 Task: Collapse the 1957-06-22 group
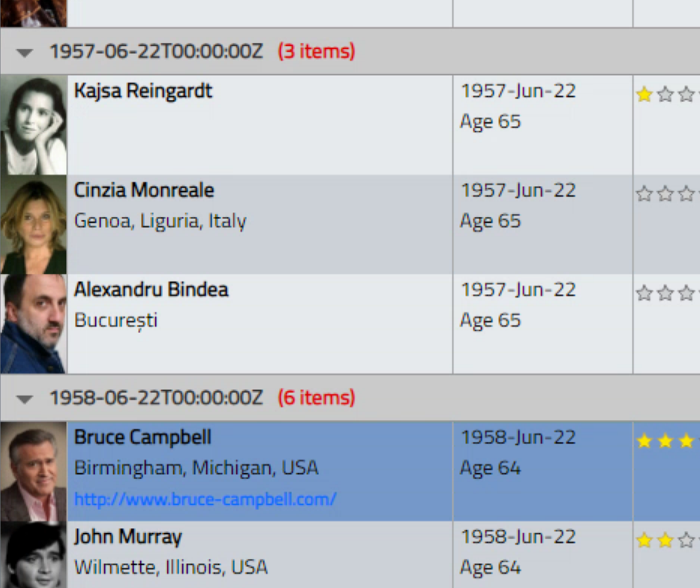25,52
